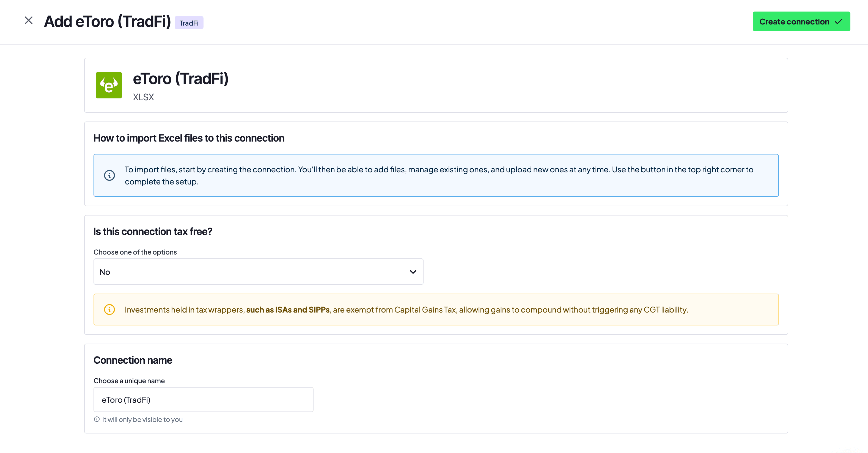Click the 'Choose a unique name' label
The height and width of the screenshot is (453, 868).
click(x=129, y=381)
